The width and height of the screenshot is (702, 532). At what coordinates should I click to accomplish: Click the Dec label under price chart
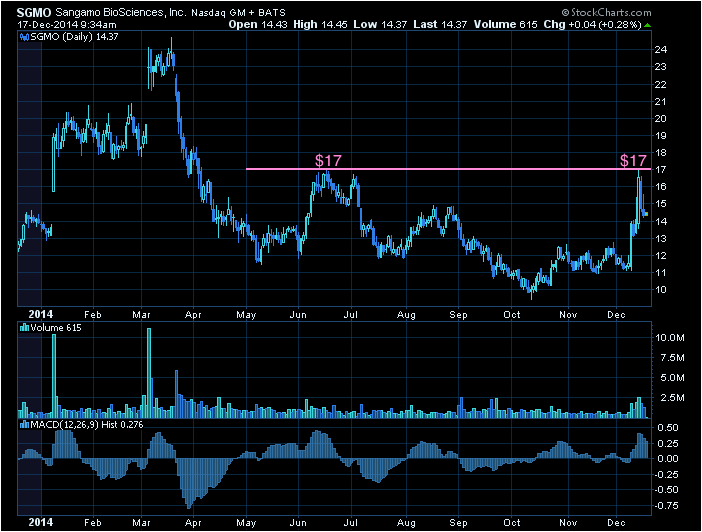point(616,315)
